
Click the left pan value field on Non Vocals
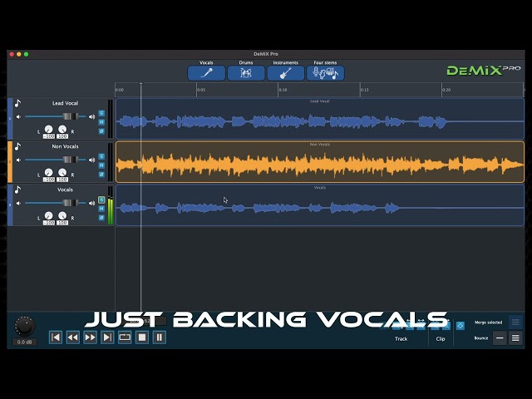tap(49, 180)
